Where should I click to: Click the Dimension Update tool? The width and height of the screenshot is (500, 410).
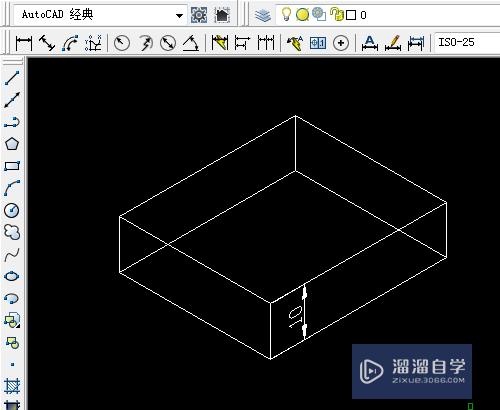416,43
